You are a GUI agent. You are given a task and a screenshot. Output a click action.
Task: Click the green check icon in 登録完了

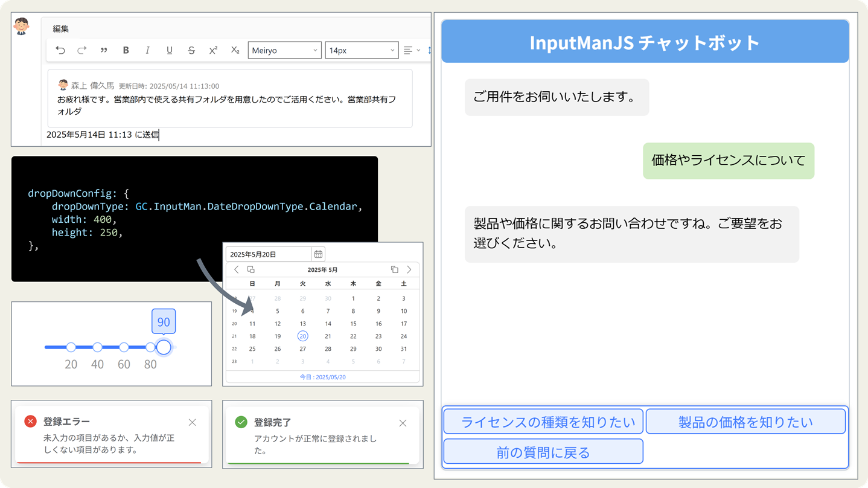pos(241,422)
